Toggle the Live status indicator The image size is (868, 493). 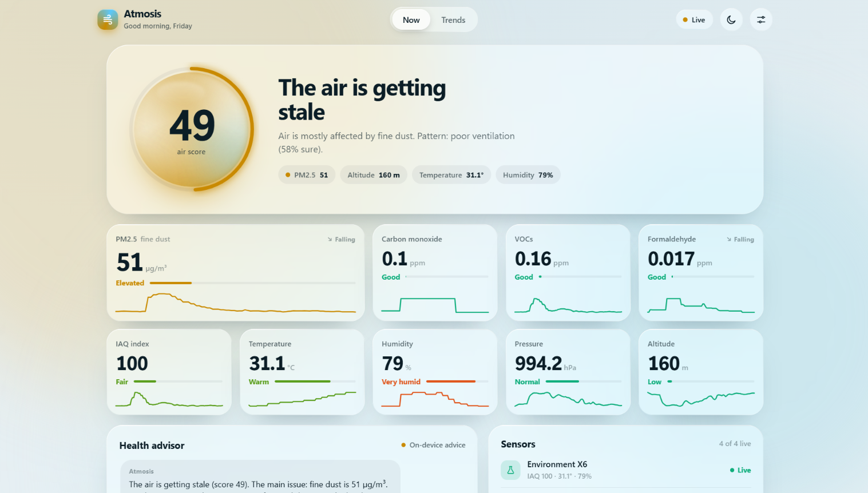coord(694,19)
